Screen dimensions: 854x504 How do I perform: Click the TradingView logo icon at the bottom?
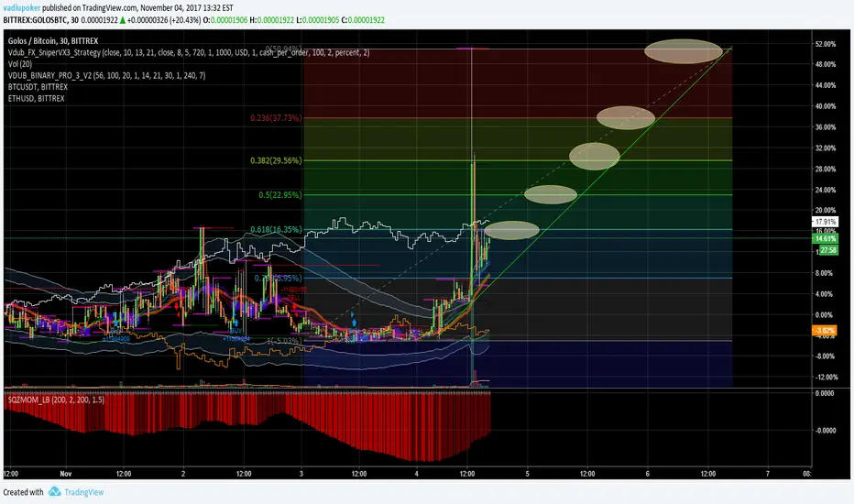pos(54,492)
